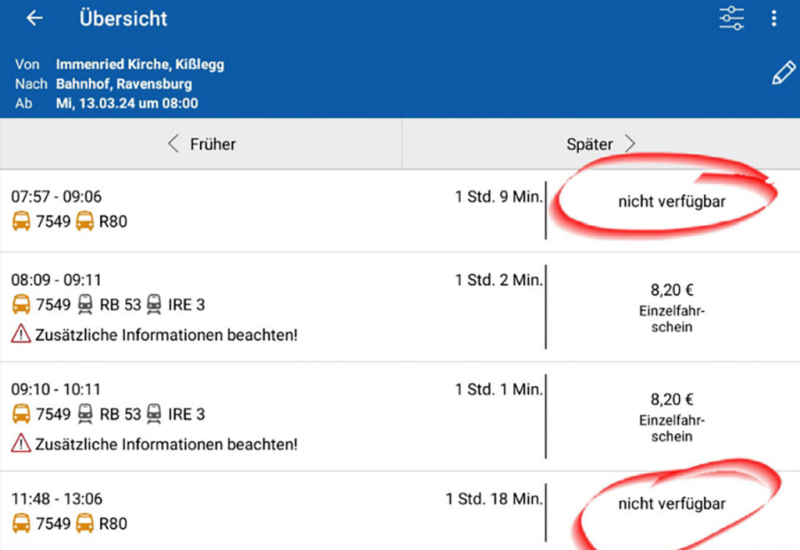Tap the origin Immenried Kirche, Kißlegg
Image resolution: width=800 pixels, height=550 pixels.
140,65
